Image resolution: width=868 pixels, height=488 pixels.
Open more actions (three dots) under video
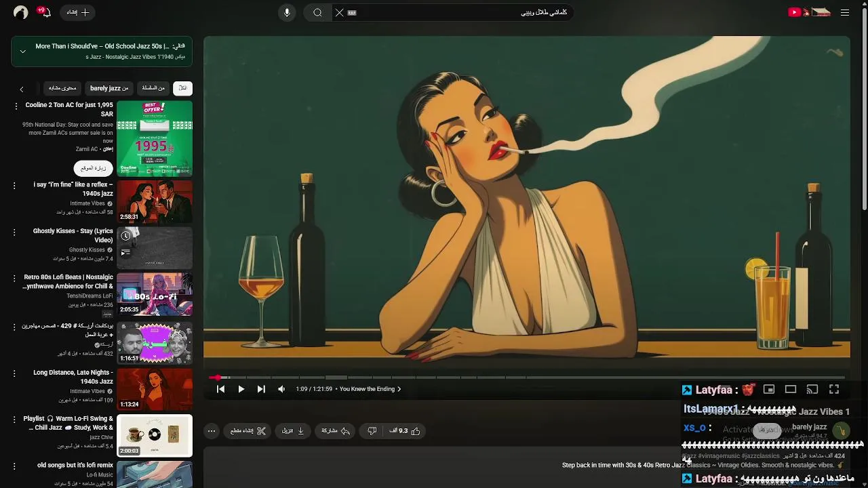(212, 430)
